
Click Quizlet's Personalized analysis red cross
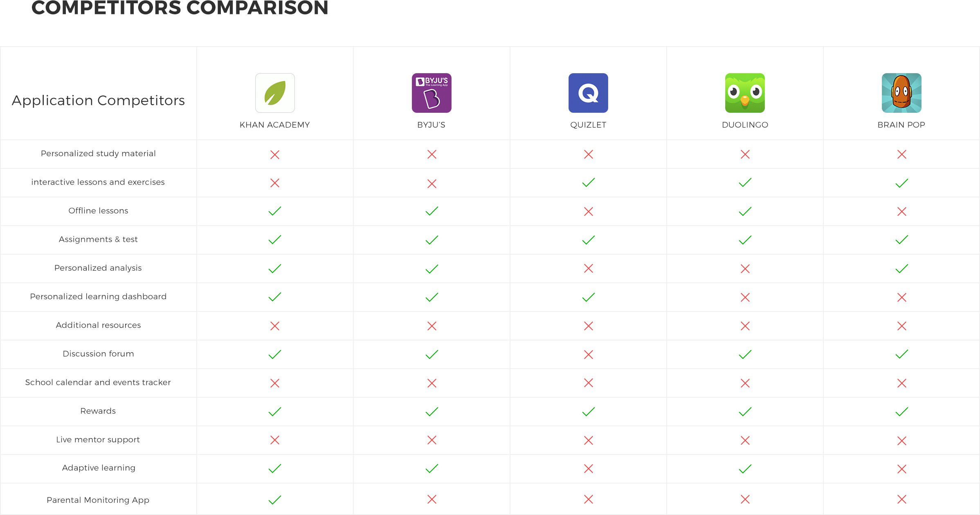coord(588,269)
